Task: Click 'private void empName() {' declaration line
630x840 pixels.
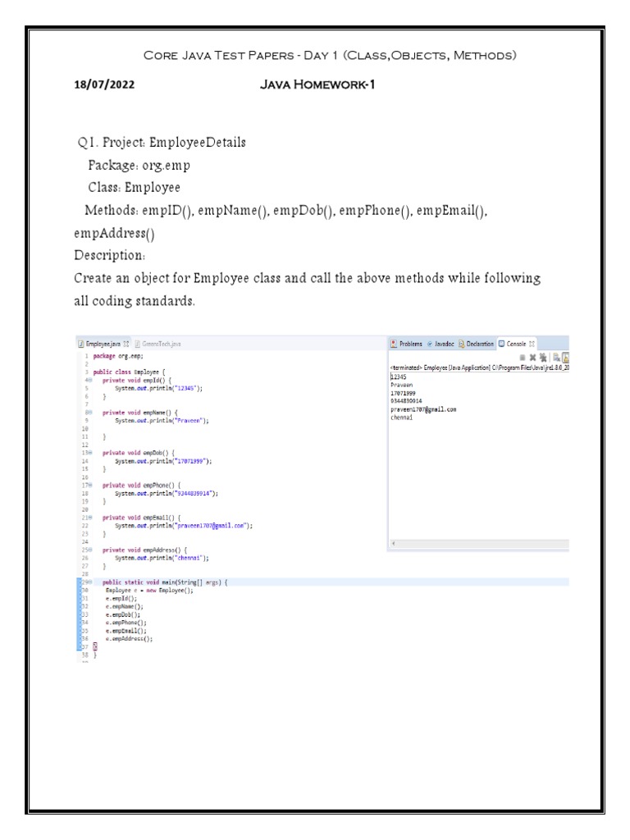Action: [x=139, y=413]
